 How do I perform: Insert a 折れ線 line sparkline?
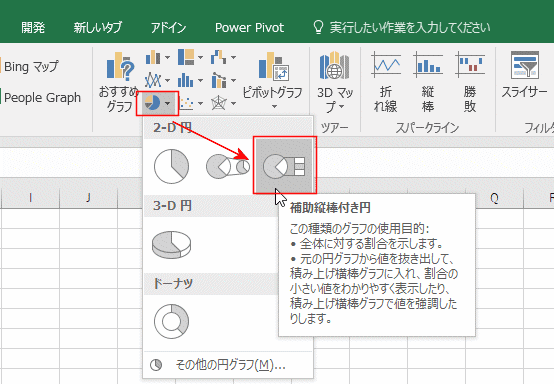click(386, 82)
